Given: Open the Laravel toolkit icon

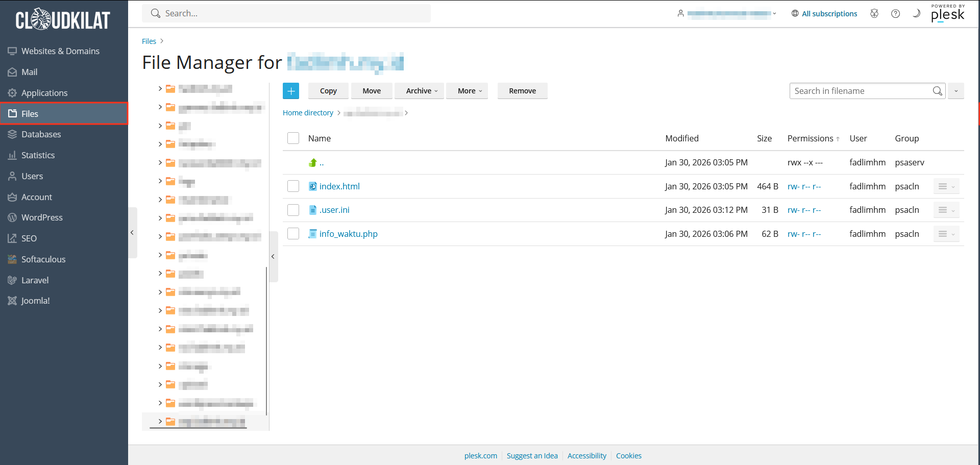Looking at the screenshot, I should coord(12,280).
